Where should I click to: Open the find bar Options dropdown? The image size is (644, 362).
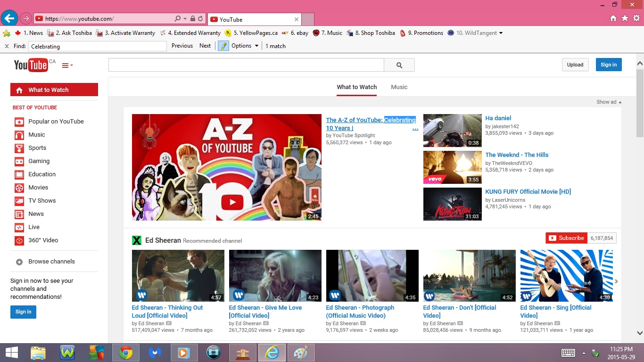245,46
